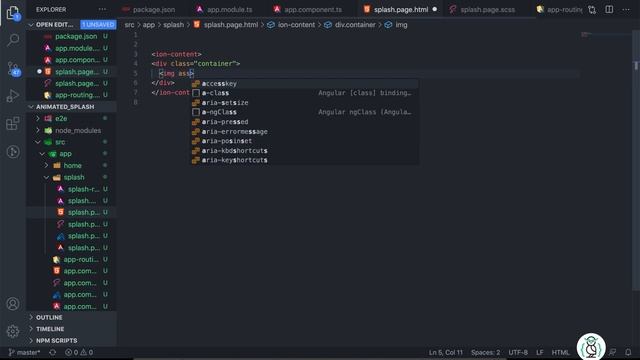Open the Manage settings gear
This screenshot has width=640, height=360.
[13, 331]
